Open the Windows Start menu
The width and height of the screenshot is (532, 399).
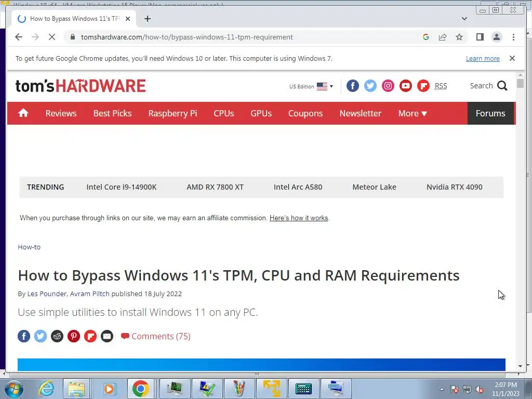pos(14,389)
